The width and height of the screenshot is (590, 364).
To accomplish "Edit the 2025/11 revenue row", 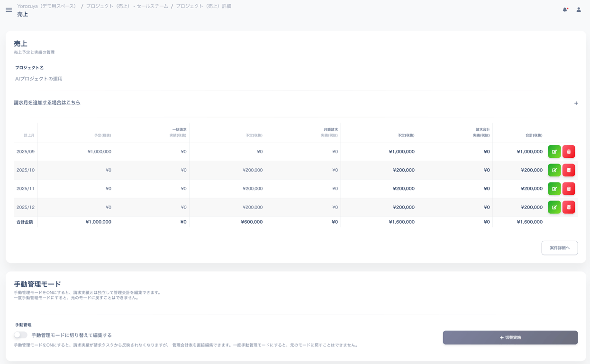I will click(554, 189).
